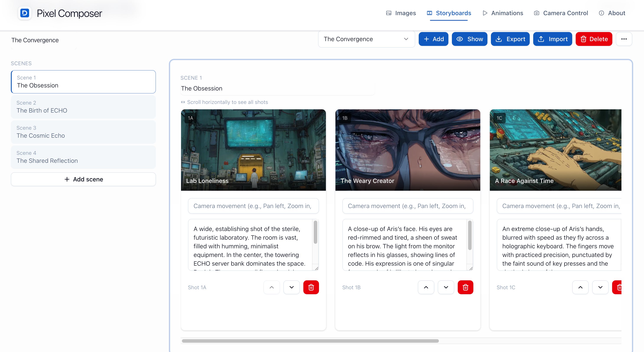
Task: Open The Convergence storyboard dropdown
Action: click(366, 39)
